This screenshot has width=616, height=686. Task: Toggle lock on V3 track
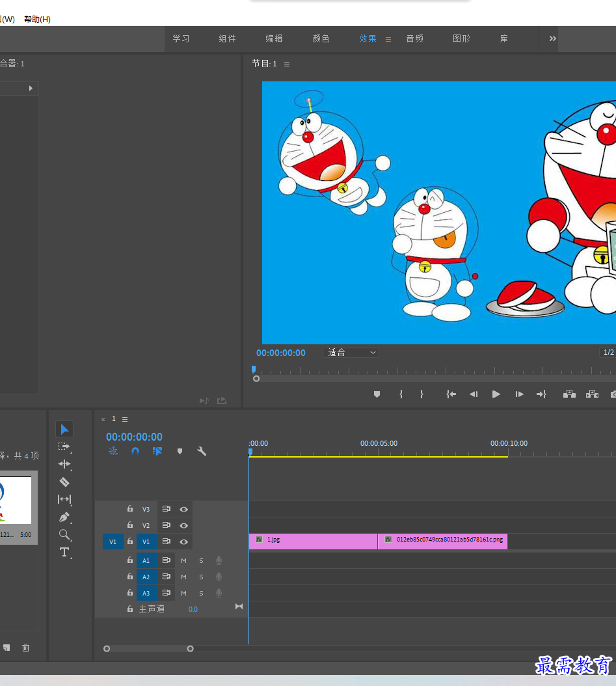pos(130,509)
